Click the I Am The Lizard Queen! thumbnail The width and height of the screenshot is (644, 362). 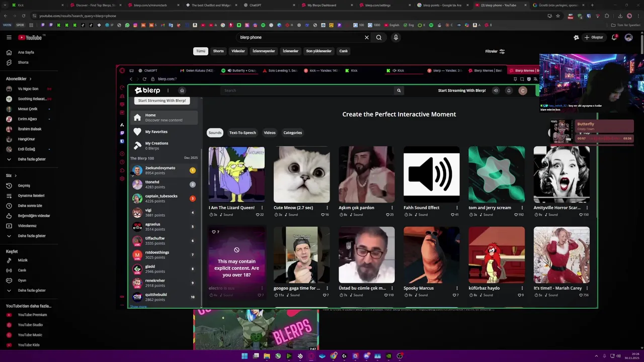236,174
